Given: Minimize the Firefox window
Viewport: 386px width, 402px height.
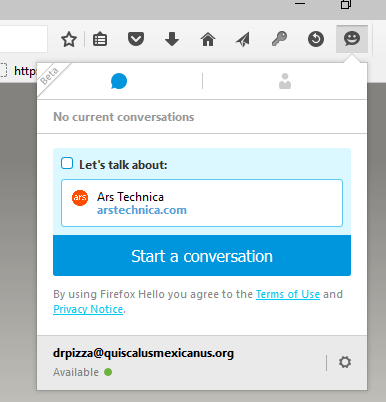Looking at the screenshot, I should [300, 4].
